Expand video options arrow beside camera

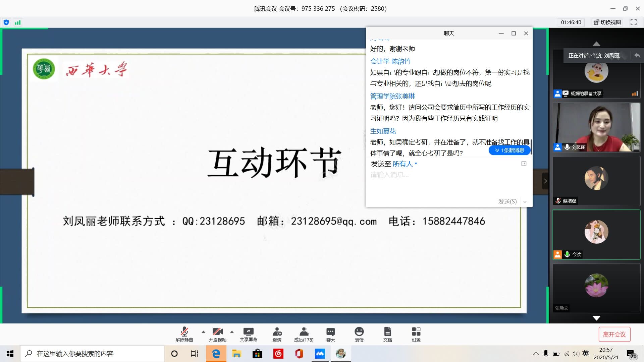point(232,332)
